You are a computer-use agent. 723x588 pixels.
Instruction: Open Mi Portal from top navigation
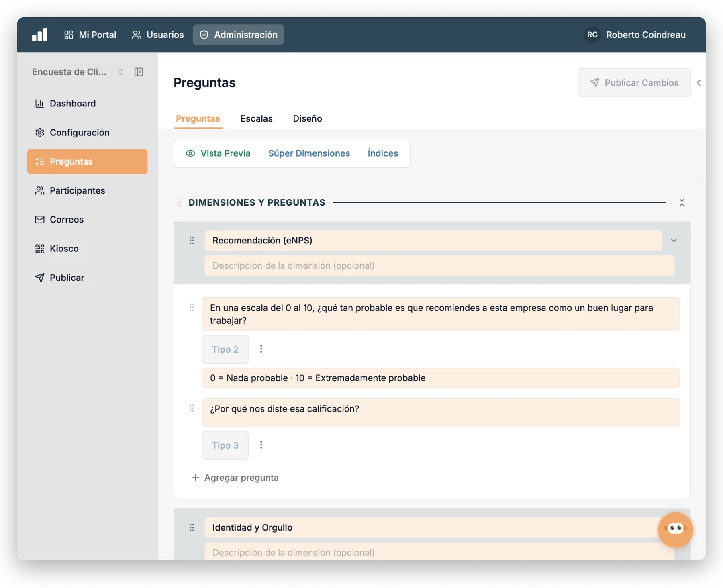90,35
